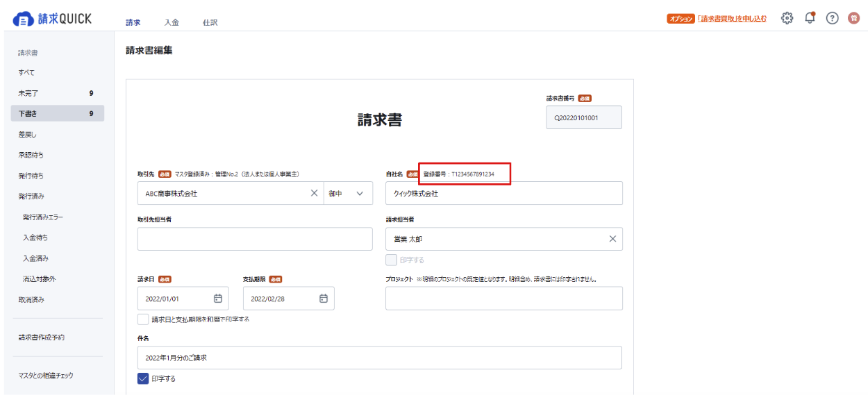The image size is (868, 400).
Task: Switch to the 仕訳 top tab
Action: click(x=210, y=22)
